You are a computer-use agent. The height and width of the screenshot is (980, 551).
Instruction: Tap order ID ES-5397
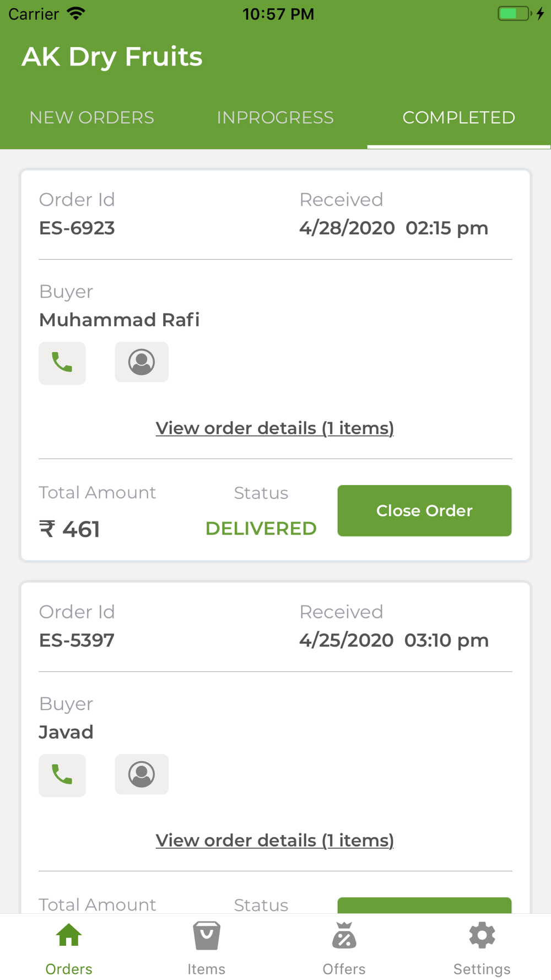(x=77, y=640)
